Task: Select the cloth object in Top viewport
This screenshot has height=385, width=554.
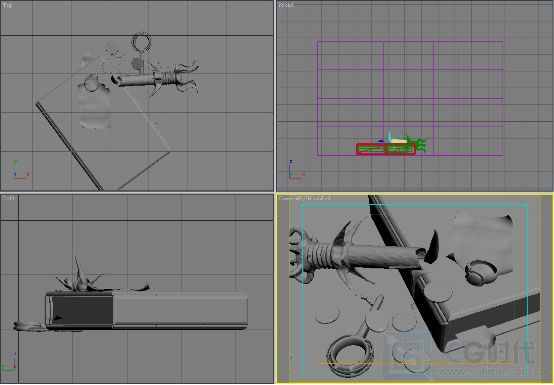Action: click(94, 105)
